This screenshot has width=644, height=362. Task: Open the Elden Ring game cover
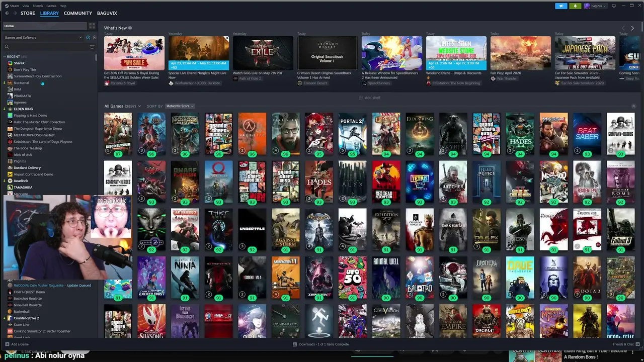click(420, 134)
